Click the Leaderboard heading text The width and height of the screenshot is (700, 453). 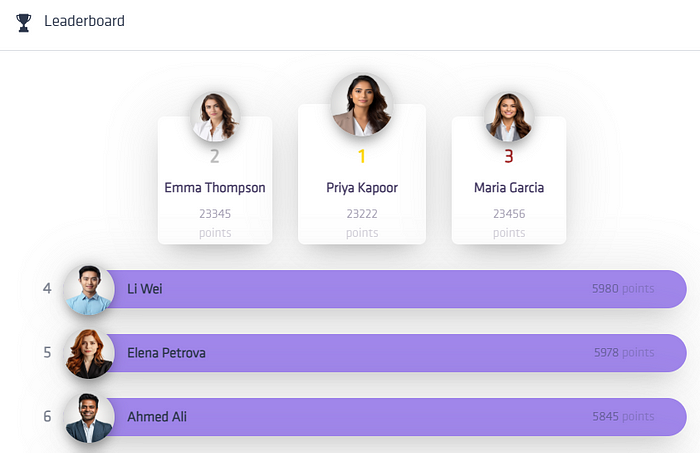(x=84, y=21)
